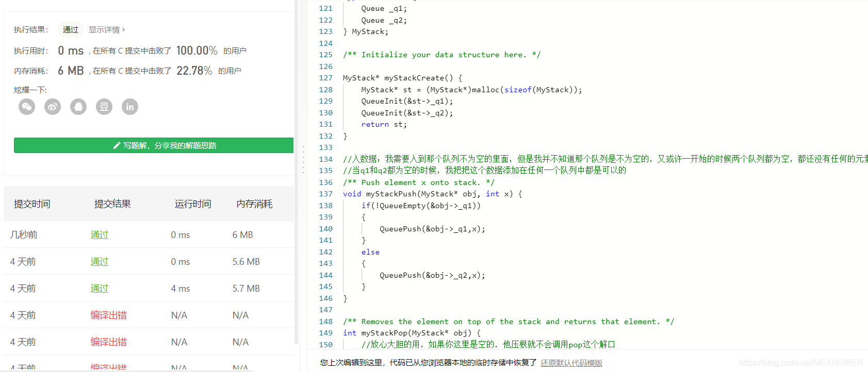Click 写题解，分享我的解题思路 button
The height and width of the screenshot is (372, 868).
pos(154,145)
